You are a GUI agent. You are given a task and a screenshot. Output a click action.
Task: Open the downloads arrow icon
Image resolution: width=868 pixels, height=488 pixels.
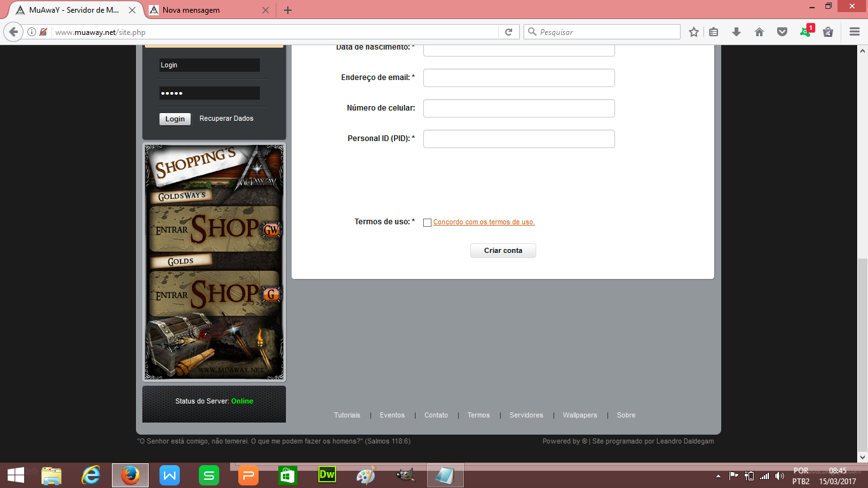tap(736, 32)
